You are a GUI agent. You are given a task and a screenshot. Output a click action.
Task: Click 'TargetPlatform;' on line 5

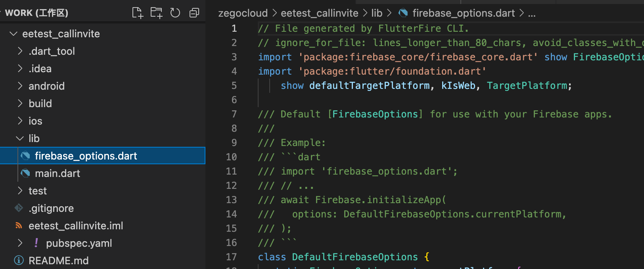coord(529,86)
